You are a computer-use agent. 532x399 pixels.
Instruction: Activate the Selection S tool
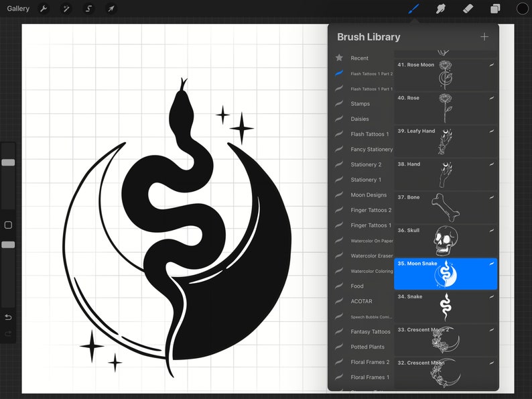[88, 9]
